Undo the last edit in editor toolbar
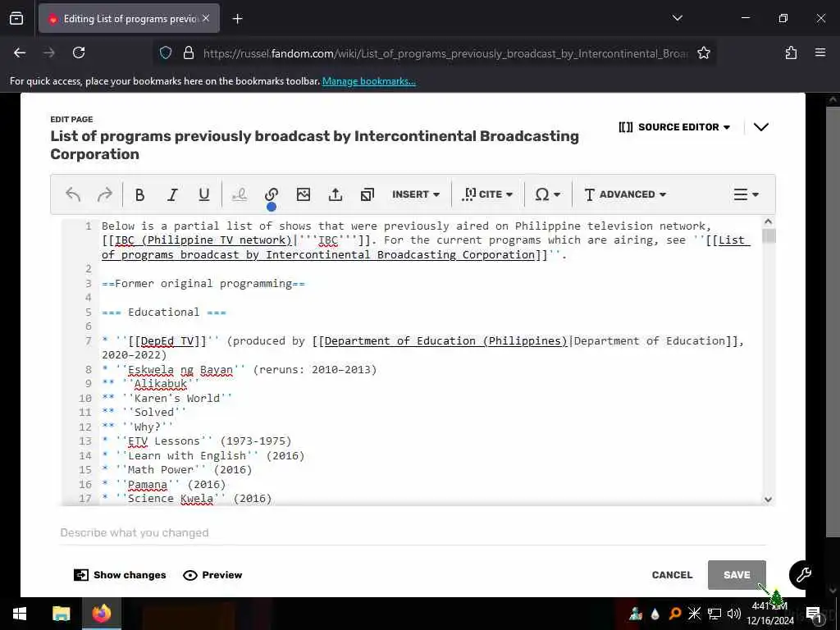The image size is (840, 630). click(73, 194)
